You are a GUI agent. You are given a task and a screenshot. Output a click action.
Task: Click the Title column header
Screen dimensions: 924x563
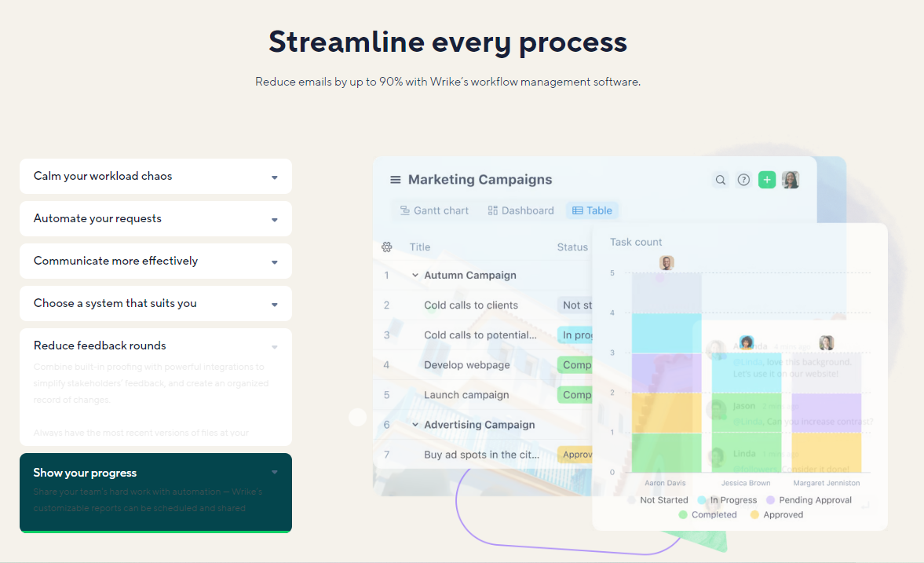[419, 247]
